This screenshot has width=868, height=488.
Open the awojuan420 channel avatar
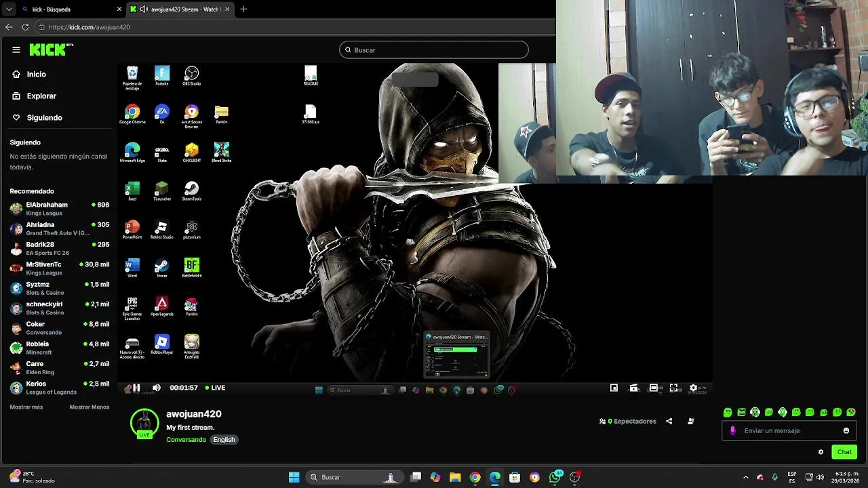coord(144,423)
